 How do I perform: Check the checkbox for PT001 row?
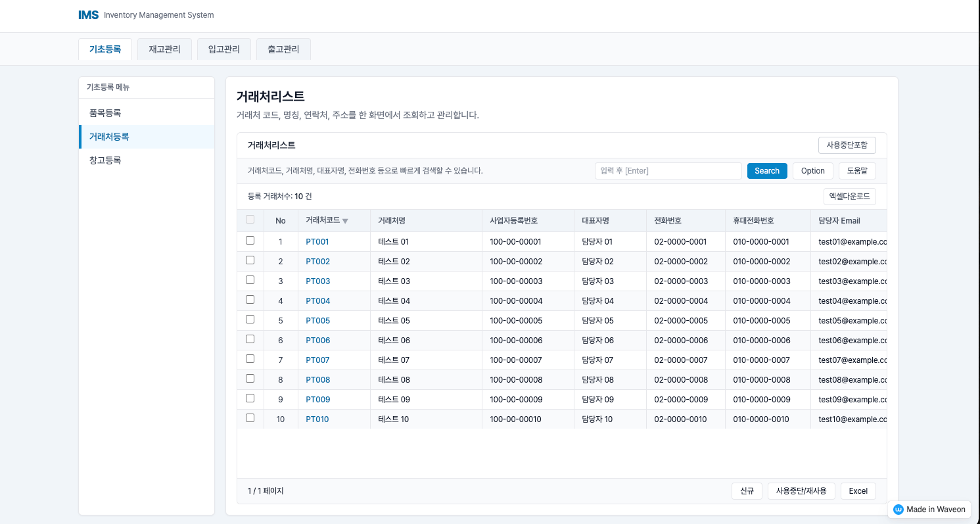(x=250, y=241)
